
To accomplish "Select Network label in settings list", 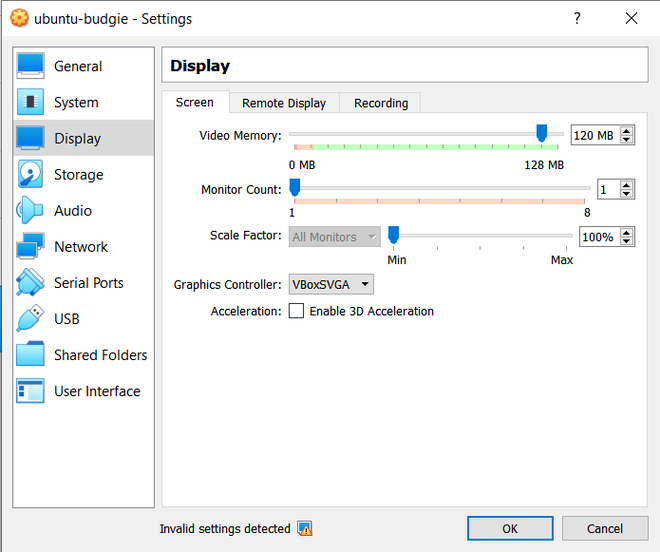I will [x=81, y=247].
